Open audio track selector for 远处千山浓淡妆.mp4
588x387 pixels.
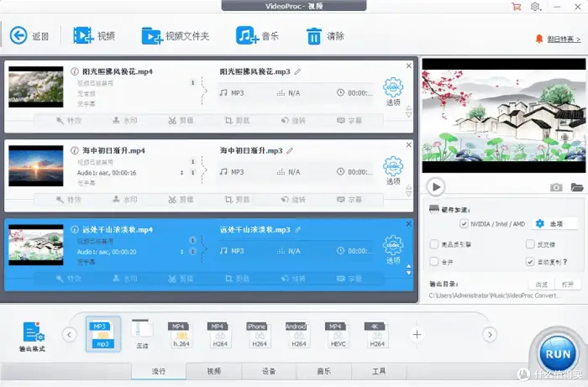point(182,251)
